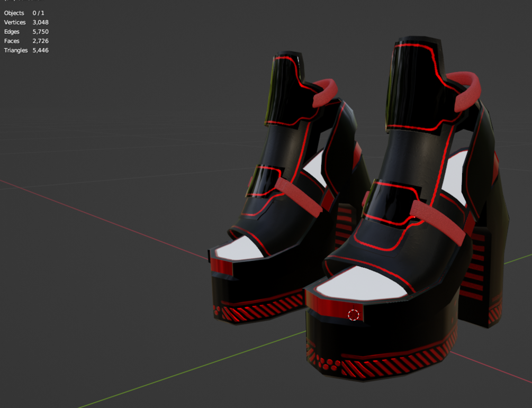Click the "2,726" faces value

40,41
